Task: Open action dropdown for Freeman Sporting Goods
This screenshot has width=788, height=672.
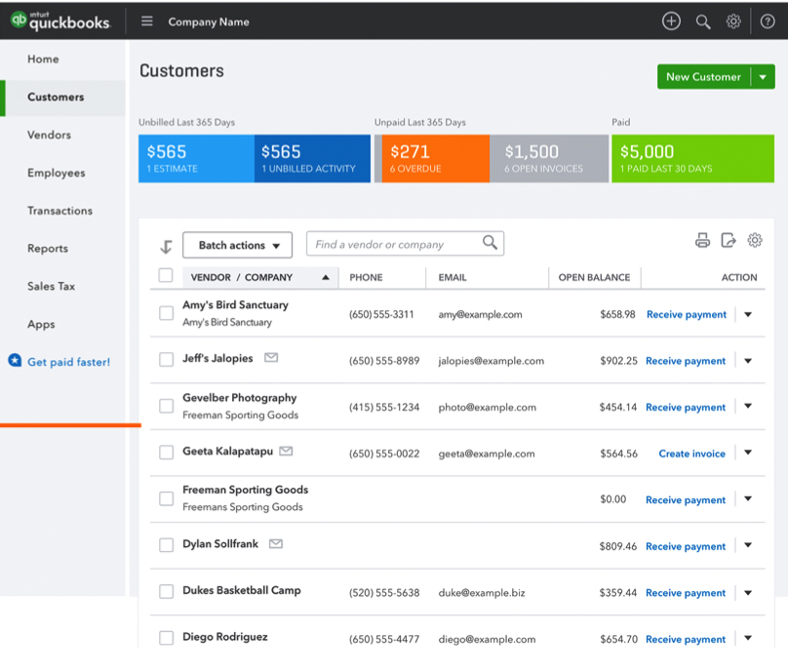Action: [748, 498]
